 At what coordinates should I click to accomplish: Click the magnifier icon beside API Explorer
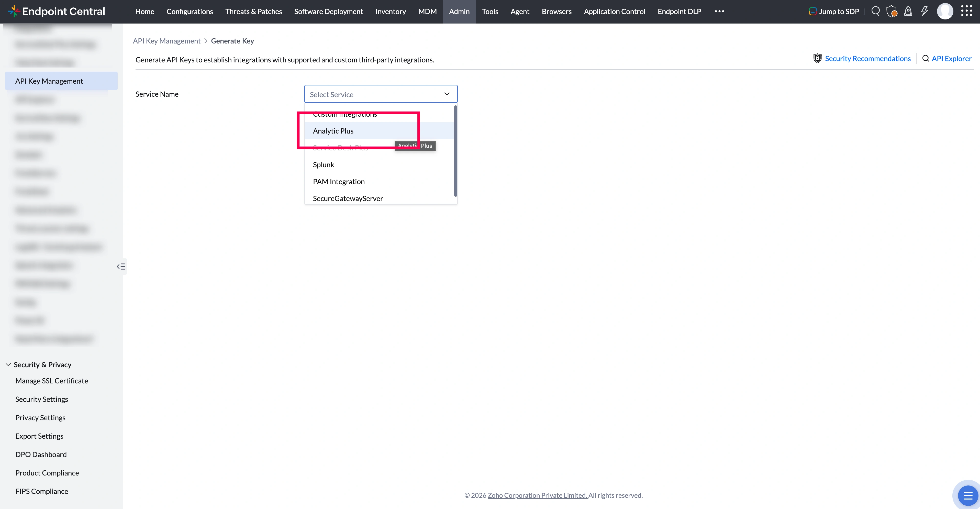pyautogui.click(x=926, y=58)
